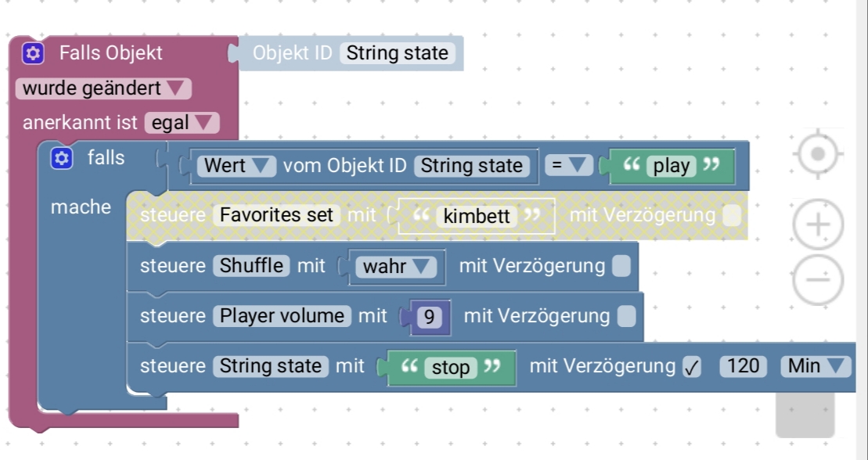
Task: Click the trash can in the corner
Action: tap(805, 415)
